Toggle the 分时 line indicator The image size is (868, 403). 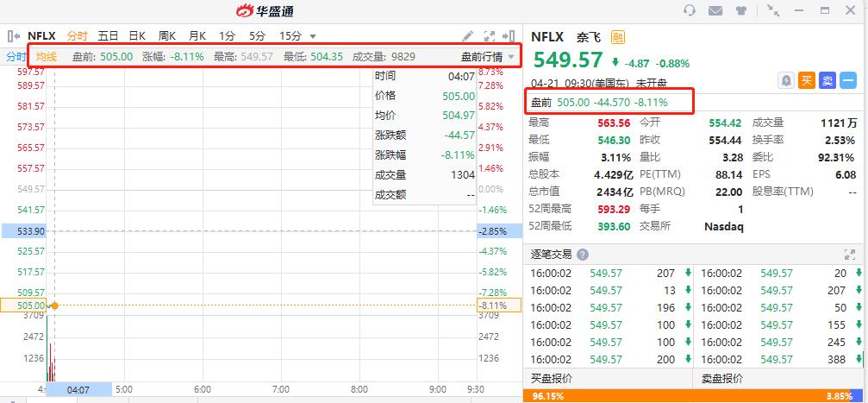pyautogui.click(x=16, y=57)
